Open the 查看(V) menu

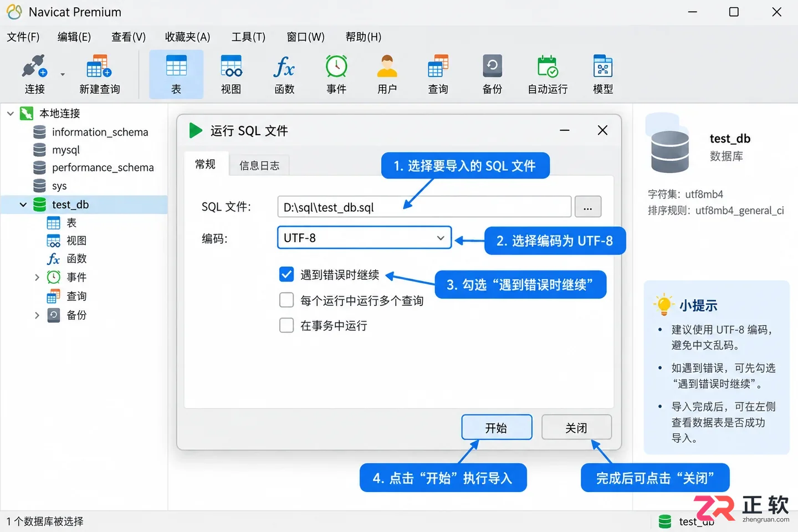pos(129,37)
